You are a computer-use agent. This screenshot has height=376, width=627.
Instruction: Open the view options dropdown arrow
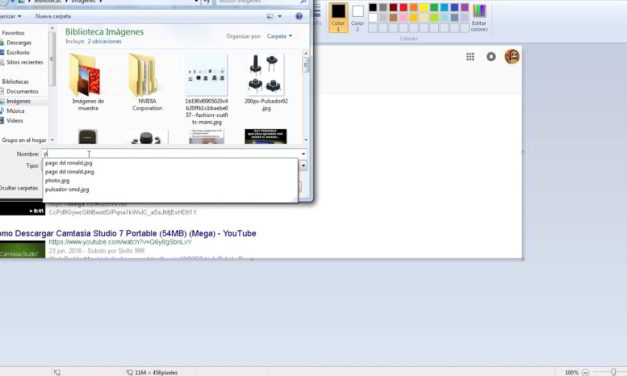tap(280, 16)
